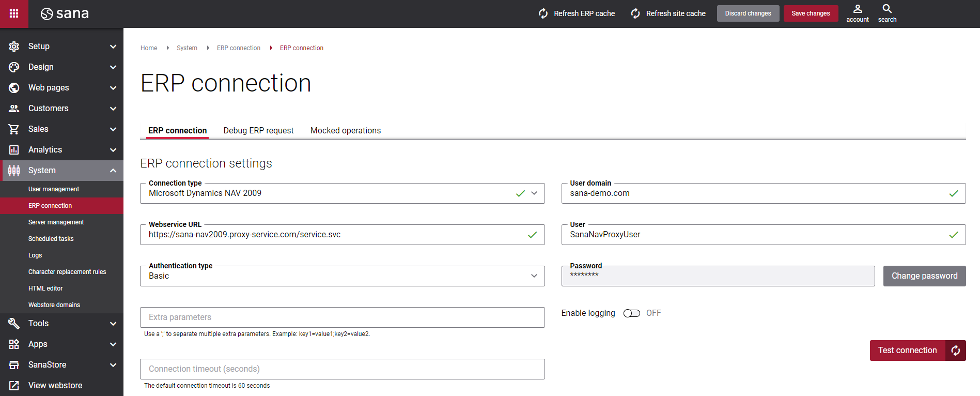The width and height of the screenshot is (980, 396).
Task: Click the Webservice URL field
Action: [x=342, y=235]
